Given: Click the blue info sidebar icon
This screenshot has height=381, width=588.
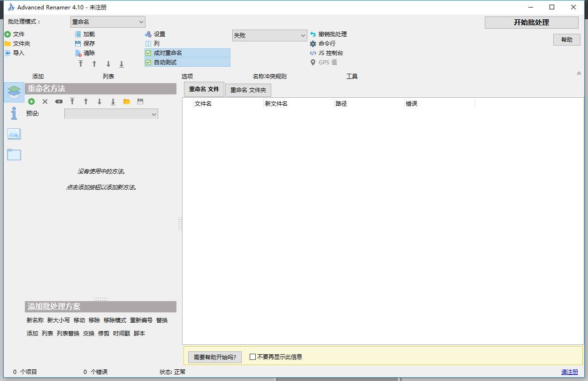Looking at the screenshot, I should pyautogui.click(x=14, y=113).
